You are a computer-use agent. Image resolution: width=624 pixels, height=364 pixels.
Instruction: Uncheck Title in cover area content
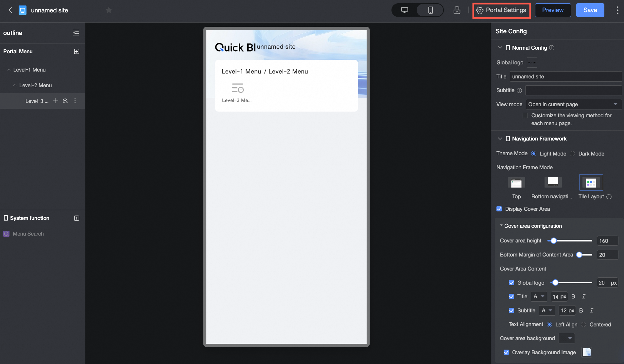click(x=511, y=296)
